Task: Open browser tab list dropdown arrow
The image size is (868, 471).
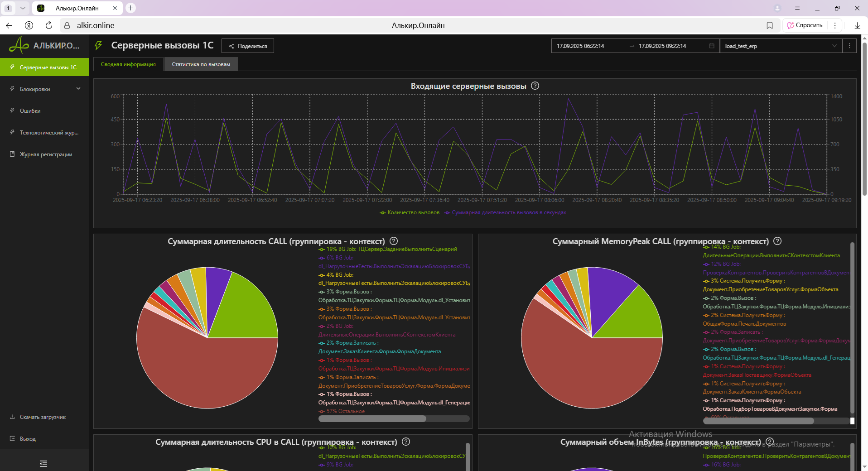Action: pyautogui.click(x=23, y=8)
